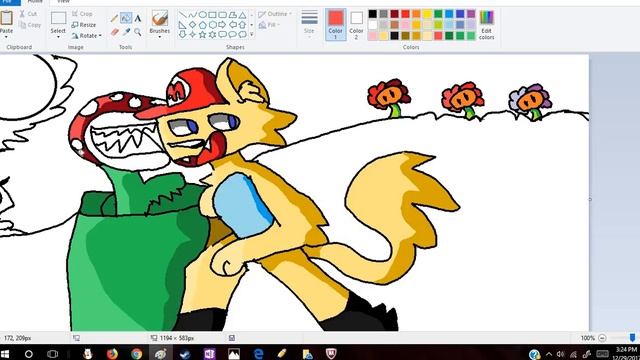Launch Firefox from the taskbar
This screenshot has width=640, height=360.
pyautogui.click(x=112, y=353)
